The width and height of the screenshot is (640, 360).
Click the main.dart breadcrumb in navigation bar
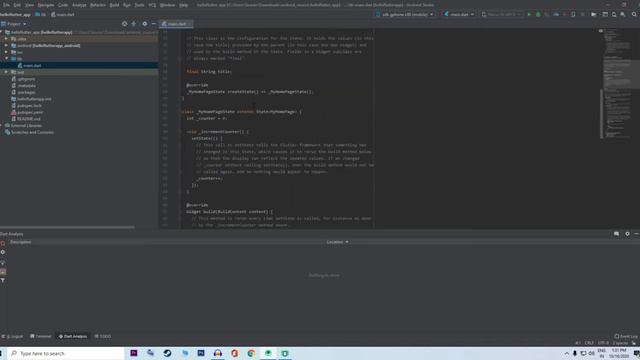(x=62, y=14)
